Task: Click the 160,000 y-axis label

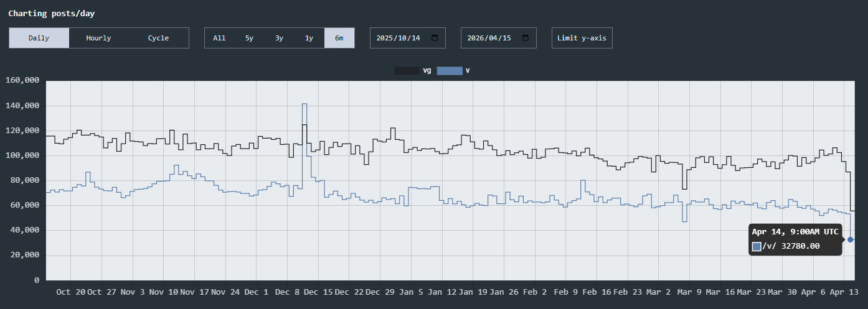Action: pos(22,80)
